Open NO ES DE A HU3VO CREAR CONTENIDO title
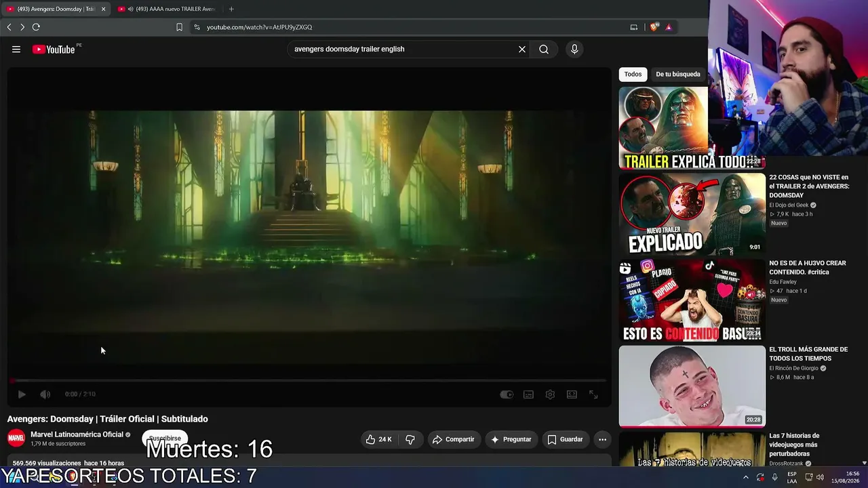This screenshot has width=868, height=488. coord(808,267)
